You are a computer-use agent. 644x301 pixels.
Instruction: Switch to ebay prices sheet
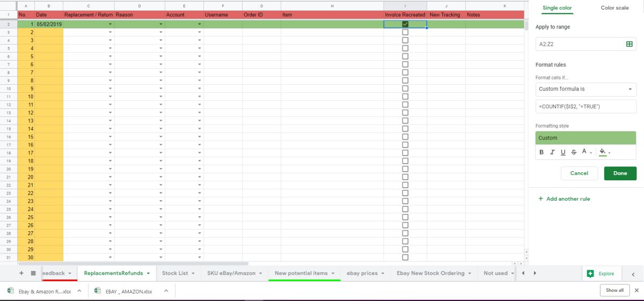pos(362,273)
